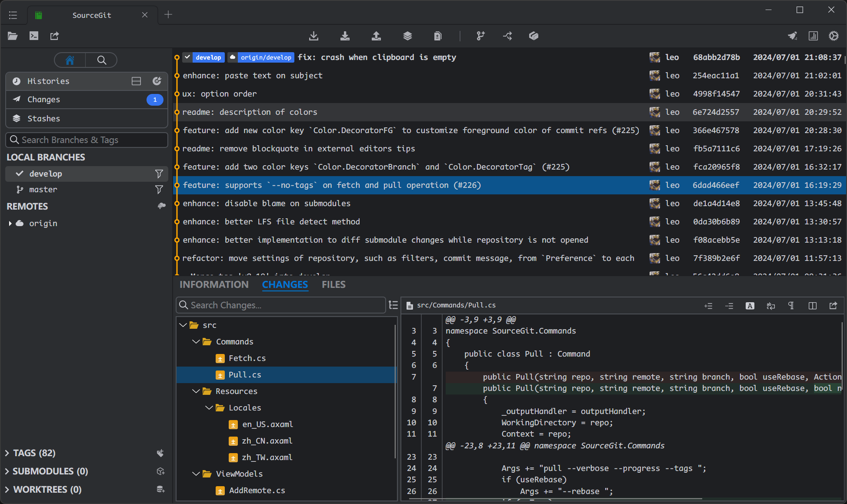Click the Push toolbar icon
This screenshot has height=504, width=847.
[x=376, y=36]
